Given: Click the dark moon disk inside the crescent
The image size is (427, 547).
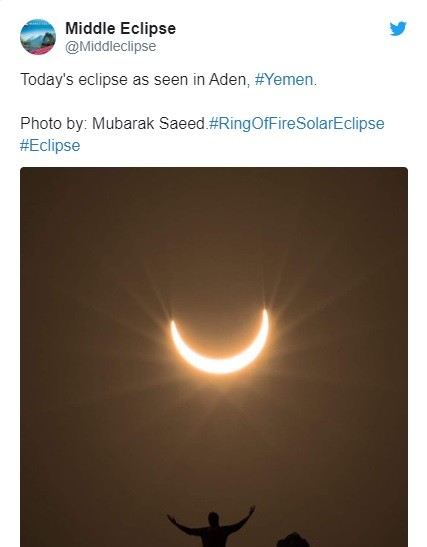Looking at the screenshot, I should (218, 326).
